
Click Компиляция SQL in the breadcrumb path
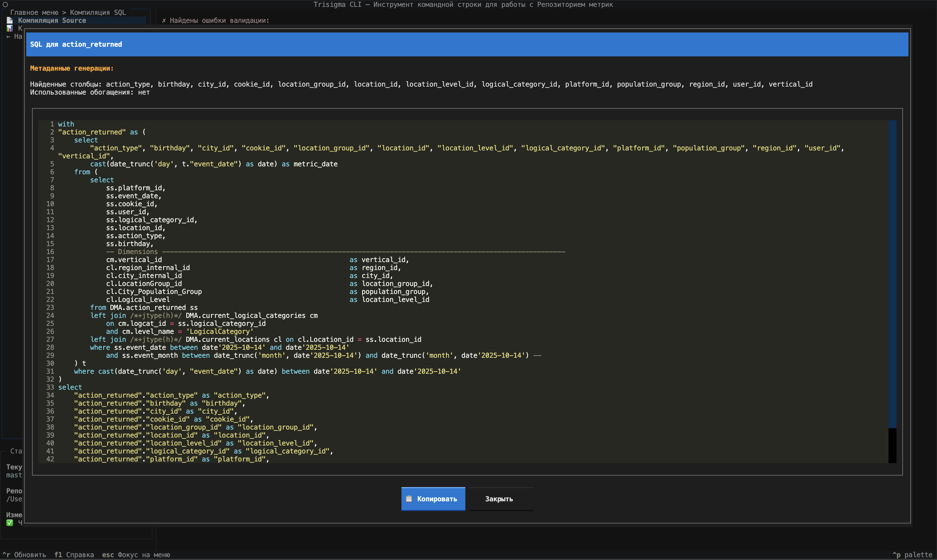pyautogui.click(x=98, y=12)
